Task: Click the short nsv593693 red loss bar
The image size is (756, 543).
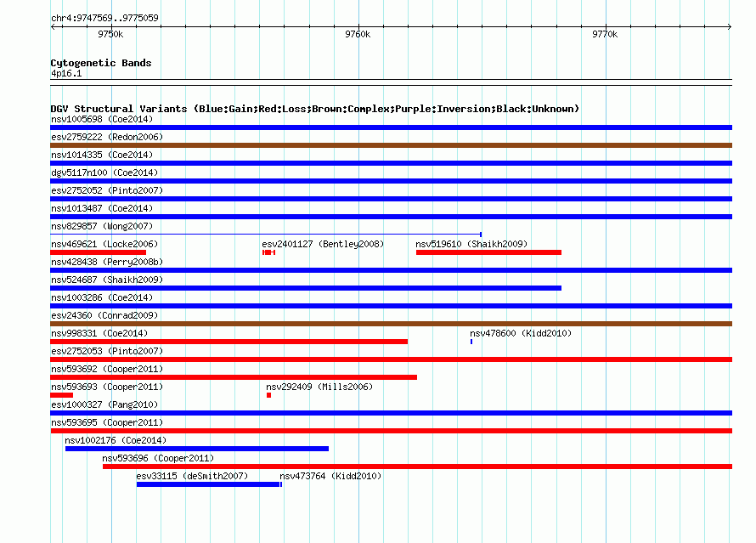Action: [62, 395]
